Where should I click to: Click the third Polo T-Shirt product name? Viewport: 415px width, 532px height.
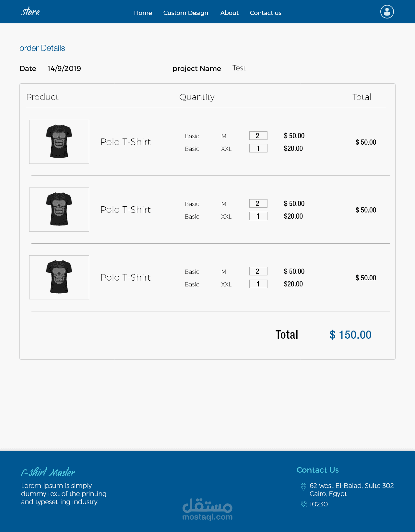click(x=125, y=278)
